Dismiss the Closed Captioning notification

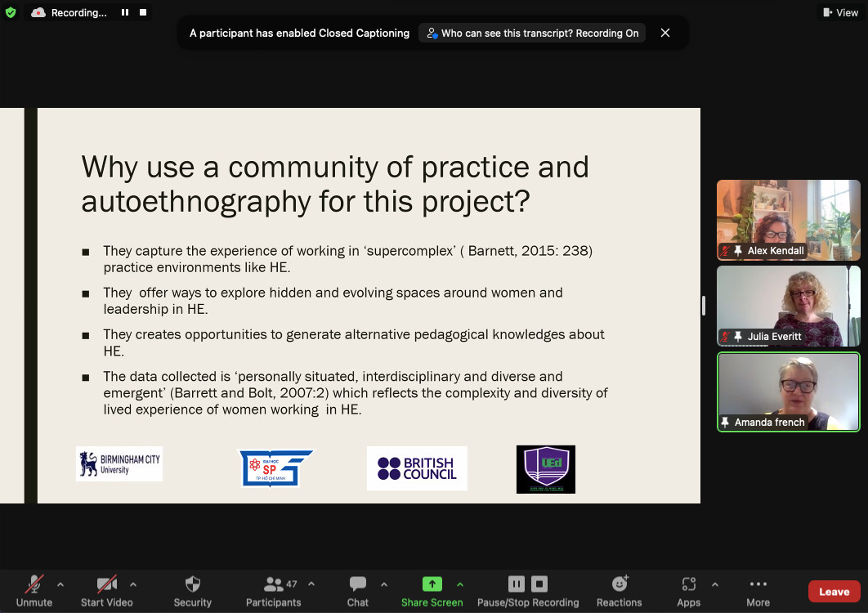(665, 33)
